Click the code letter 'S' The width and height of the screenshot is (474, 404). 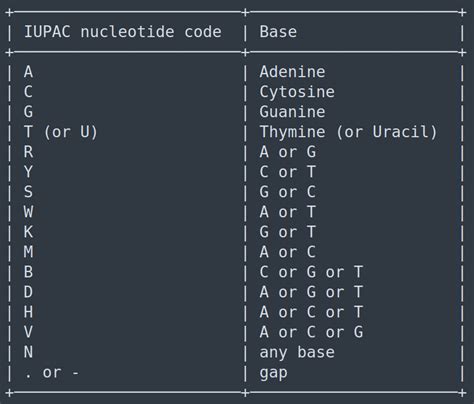(28, 192)
